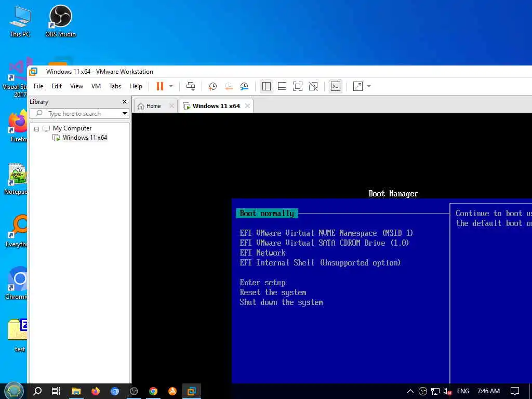This screenshot has width=532, height=399.
Task: Click the muted volume tray icon
Action: (447, 391)
